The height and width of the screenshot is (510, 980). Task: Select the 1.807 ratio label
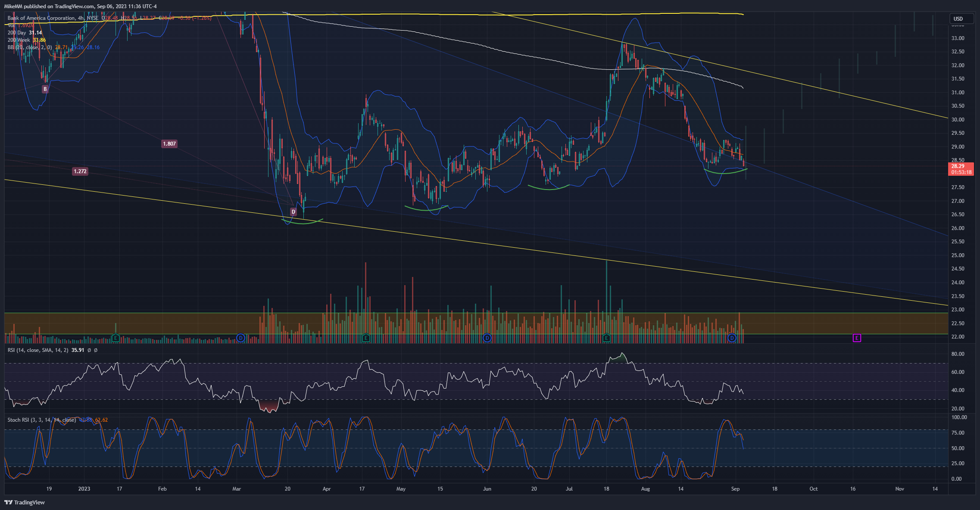click(x=169, y=144)
